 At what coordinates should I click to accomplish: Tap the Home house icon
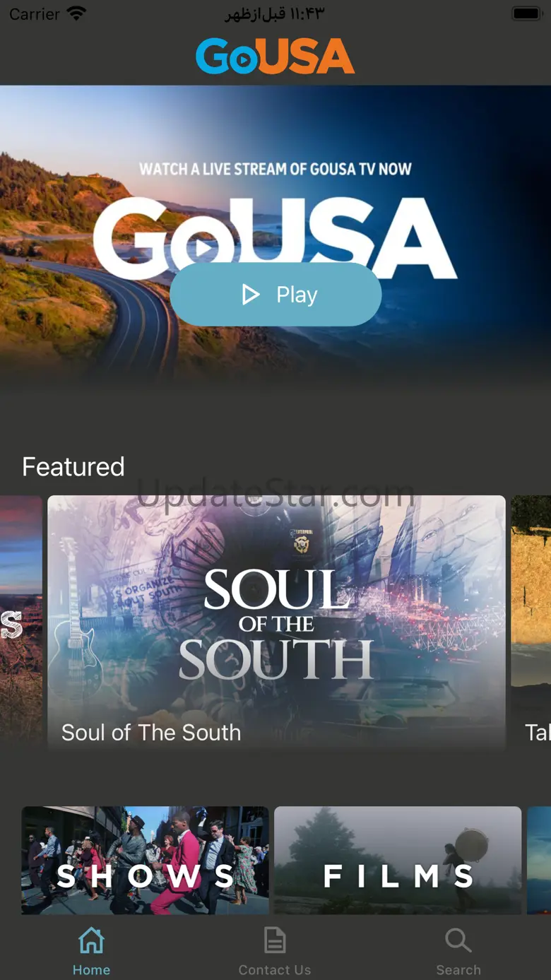(x=91, y=940)
